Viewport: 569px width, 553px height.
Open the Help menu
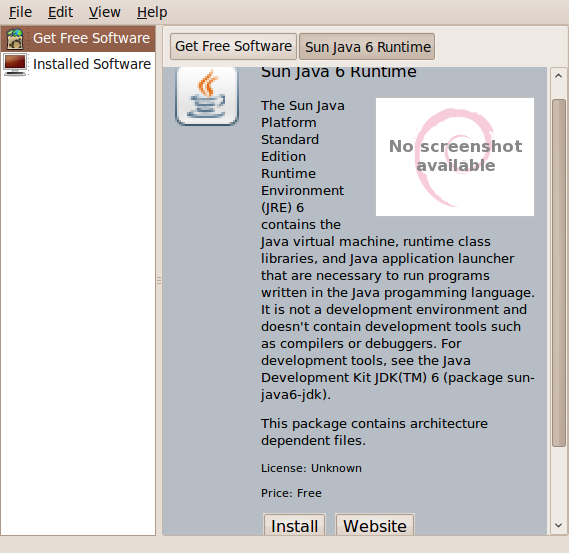(152, 12)
